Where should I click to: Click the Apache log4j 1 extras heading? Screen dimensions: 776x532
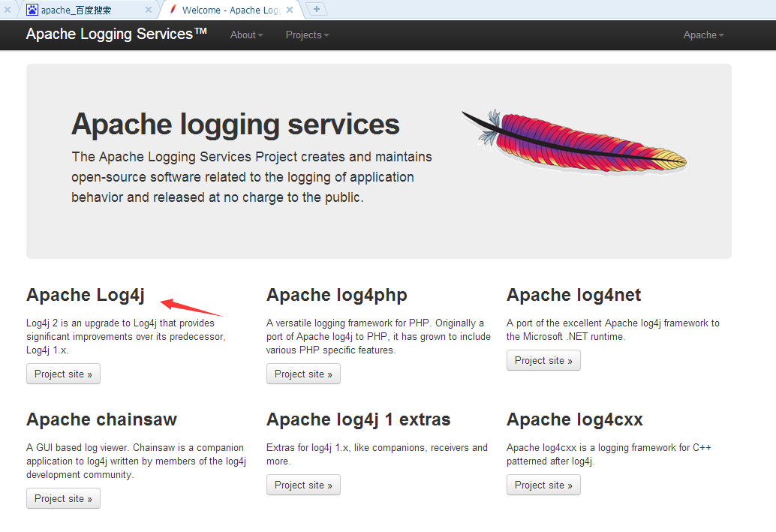click(x=358, y=419)
